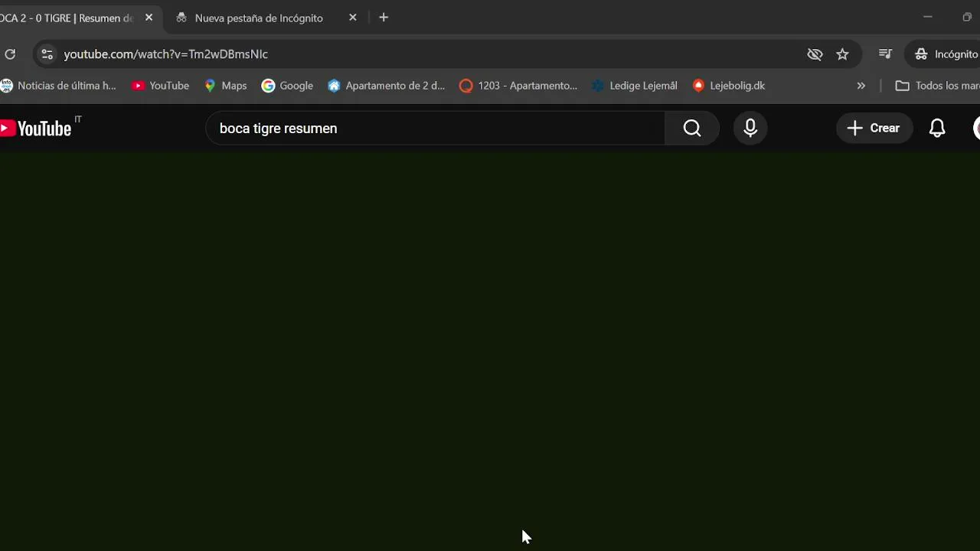This screenshot has height=551, width=980.
Task: Open Ledige Lejemål bookmark
Action: 634,86
